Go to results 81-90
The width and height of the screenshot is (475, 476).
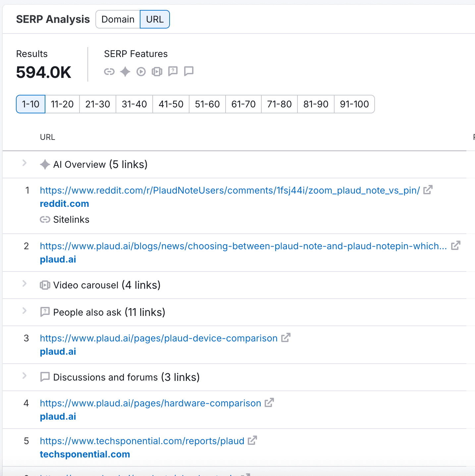(316, 104)
